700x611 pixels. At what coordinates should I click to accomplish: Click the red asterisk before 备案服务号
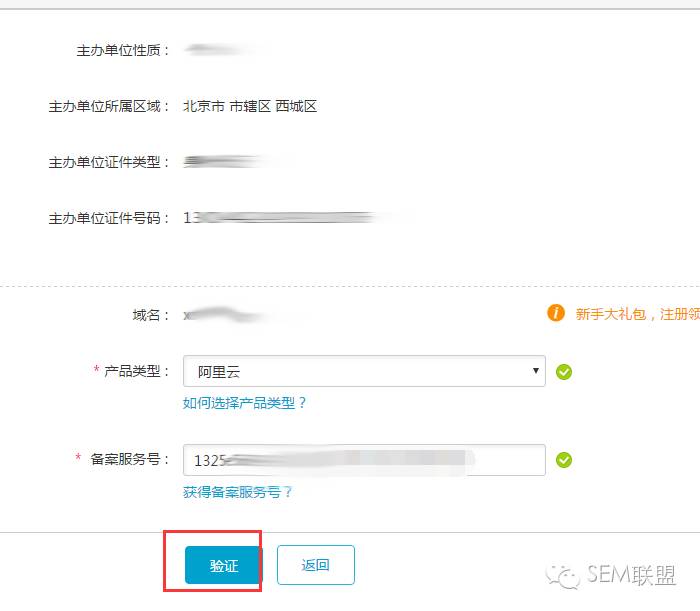coord(78,457)
